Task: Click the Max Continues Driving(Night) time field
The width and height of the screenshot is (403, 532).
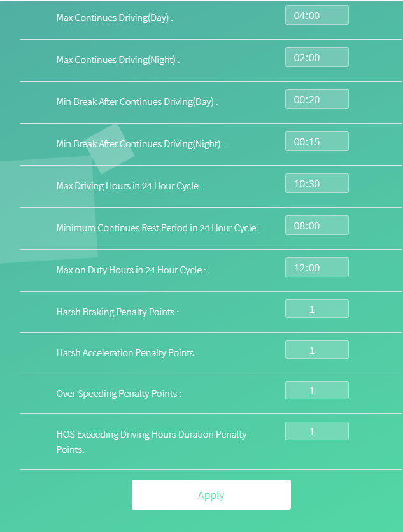Action: click(x=316, y=57)
